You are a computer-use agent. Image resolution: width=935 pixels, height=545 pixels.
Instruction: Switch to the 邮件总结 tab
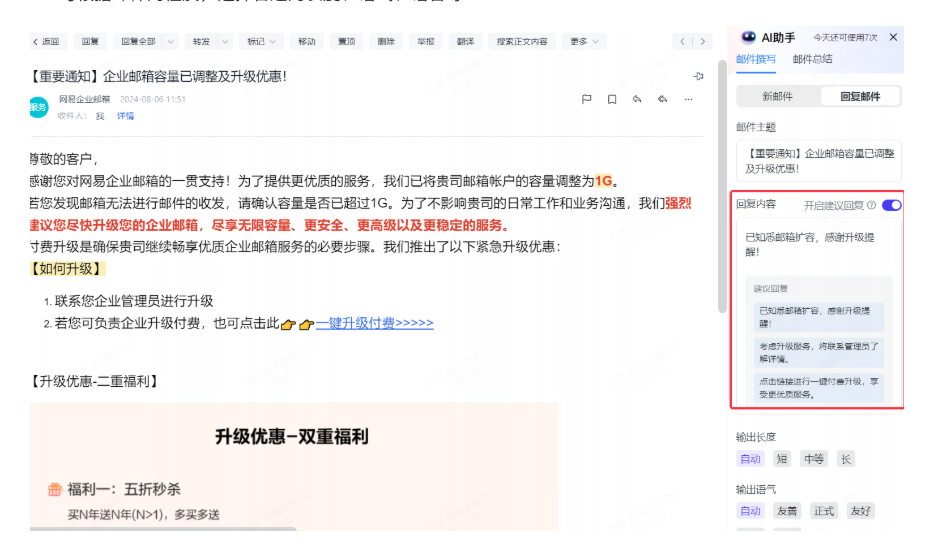[x=812, y=59]
